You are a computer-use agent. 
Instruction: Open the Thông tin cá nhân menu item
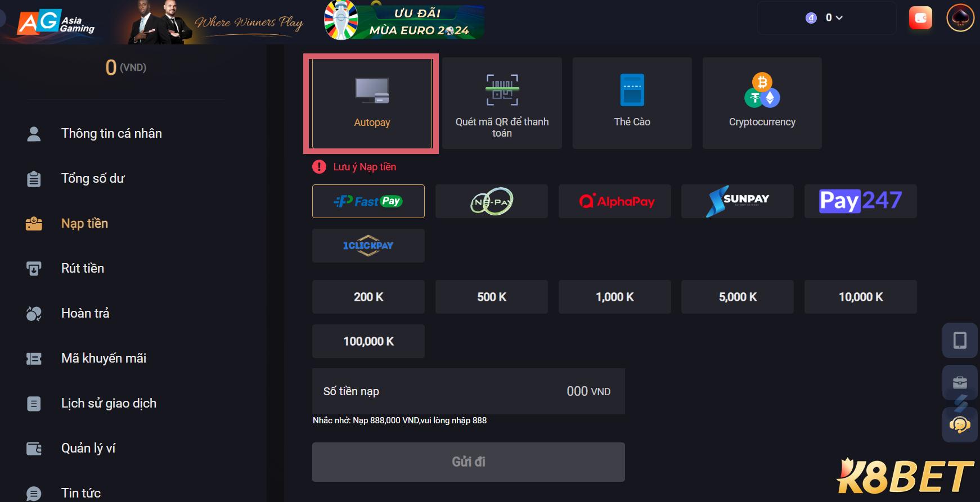(111, 134)
